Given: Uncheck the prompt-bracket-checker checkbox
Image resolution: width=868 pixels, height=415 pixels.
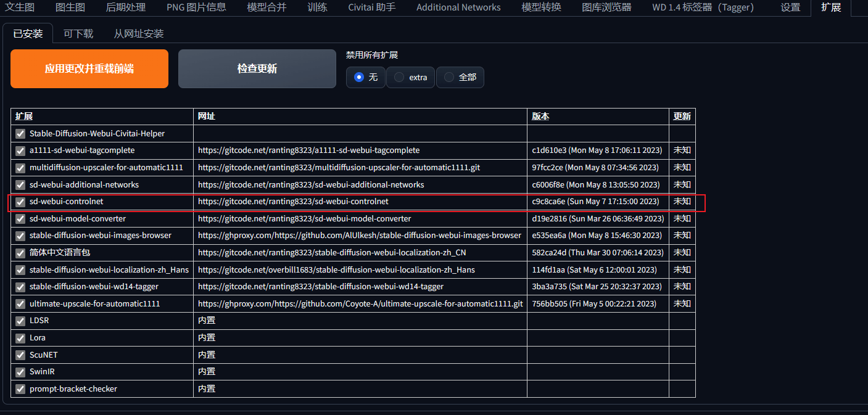Looking at the screenshot, I should [20, 389].
